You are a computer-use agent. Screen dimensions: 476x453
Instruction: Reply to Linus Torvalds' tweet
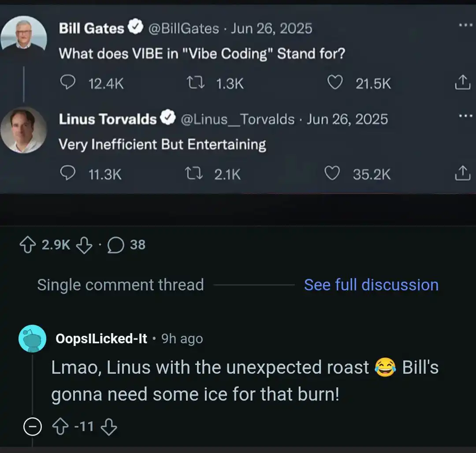coord(67,174)
